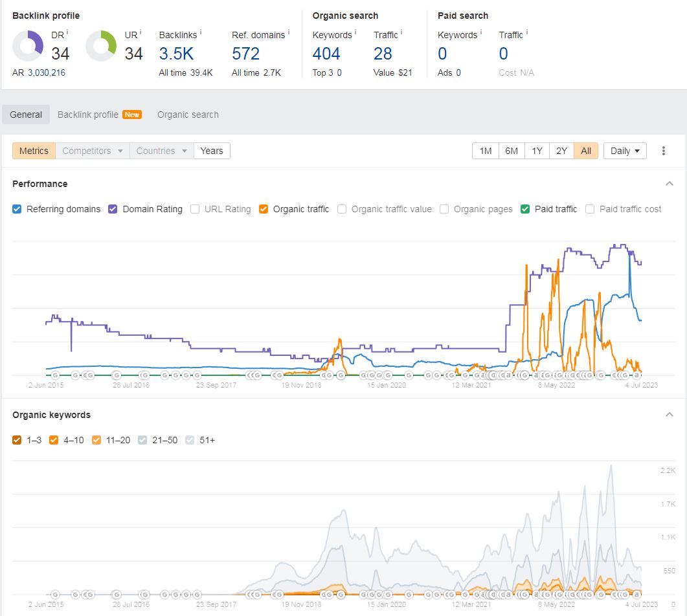This screenshot has width=687, height=616.
Task: Select the 1Y time range button
Action: [x=537, y=151]
